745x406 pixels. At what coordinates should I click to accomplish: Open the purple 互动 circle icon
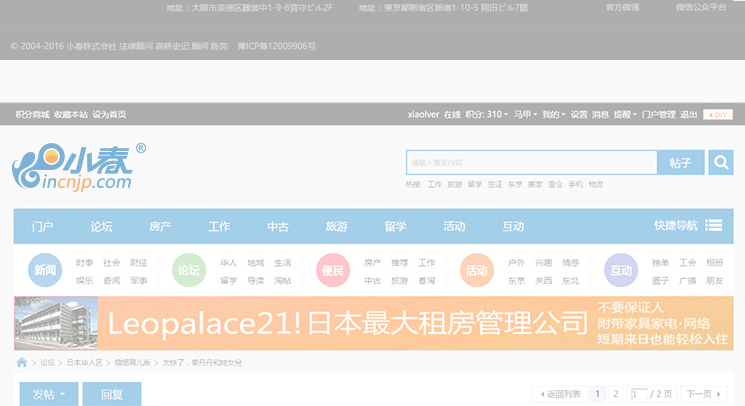pos(621,270)
